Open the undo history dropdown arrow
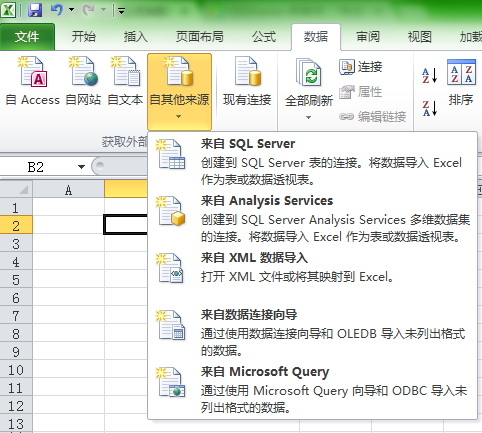482x433 pixels. (71, 10)
